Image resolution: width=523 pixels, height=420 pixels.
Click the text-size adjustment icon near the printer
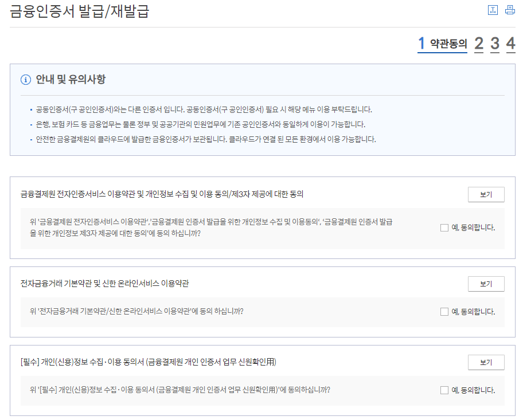coord(493,10)
